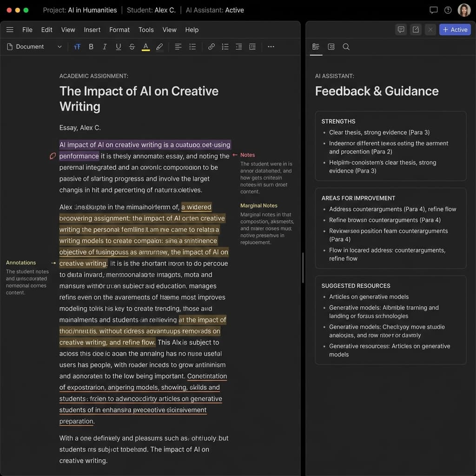Open the user profile avatar
This screenshot has width=476, height=476.
click(464, 10)
